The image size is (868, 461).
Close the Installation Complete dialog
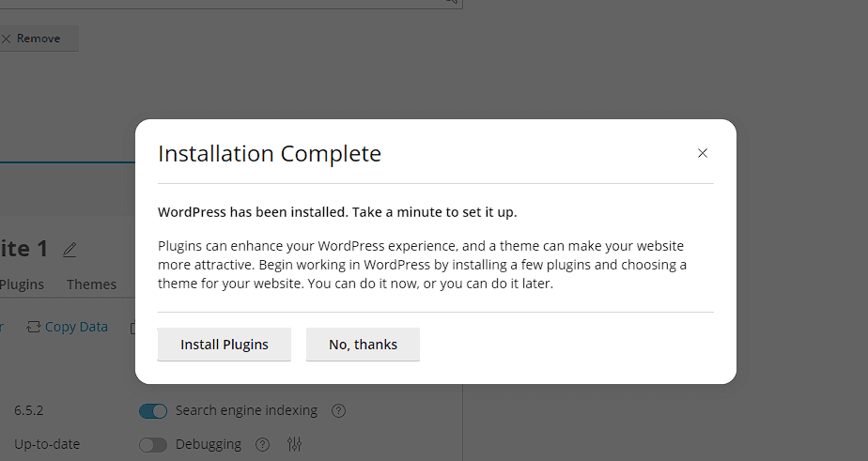tap(703, 153)
